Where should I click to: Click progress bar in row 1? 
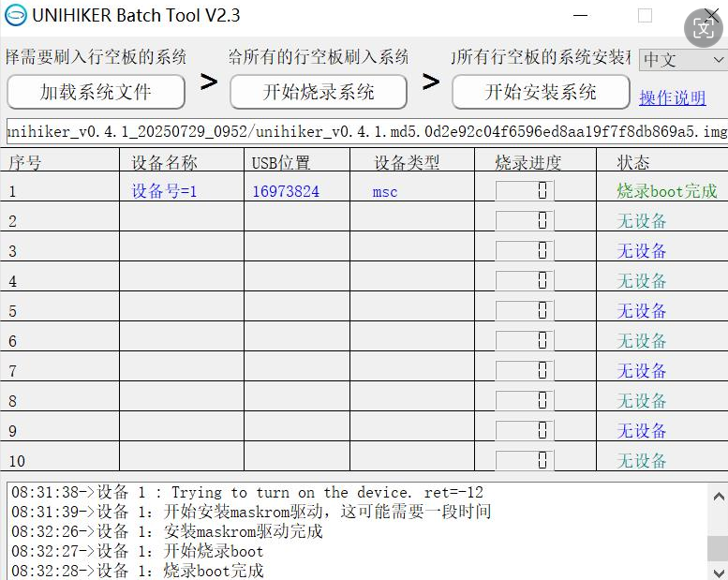coord(525,190)
